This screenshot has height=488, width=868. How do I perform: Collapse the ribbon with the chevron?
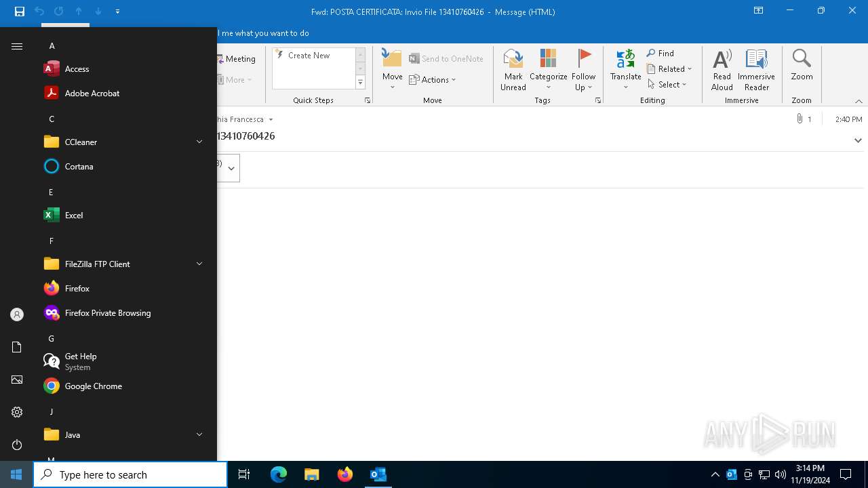[x=859, y=101]
